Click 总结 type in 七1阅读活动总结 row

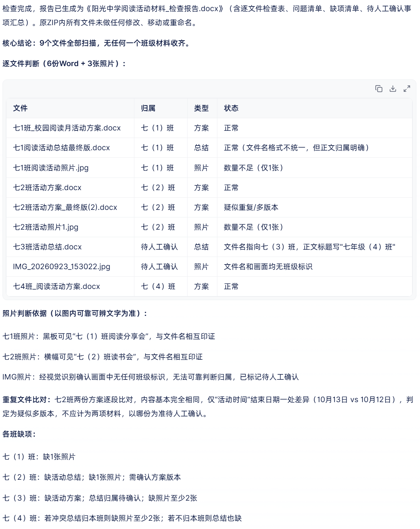point(201,148)
